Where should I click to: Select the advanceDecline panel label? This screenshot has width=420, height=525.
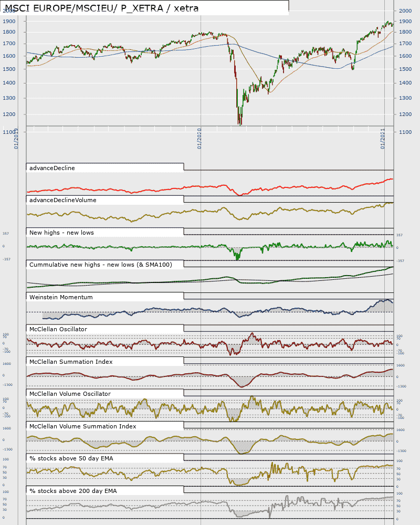point(52,168)
